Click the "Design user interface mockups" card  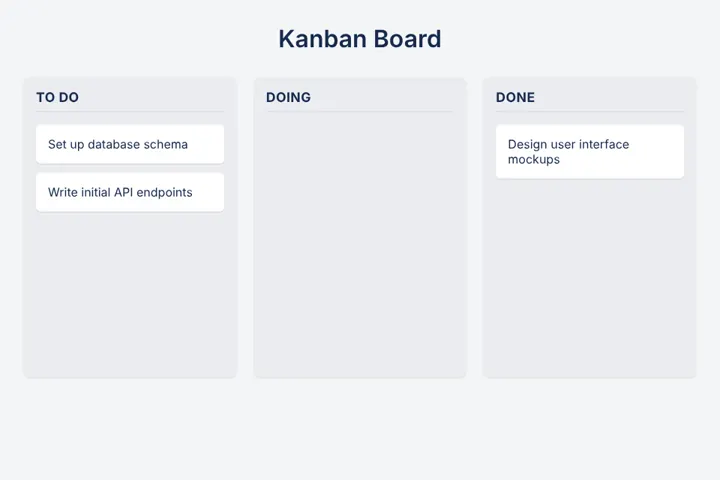590,152
